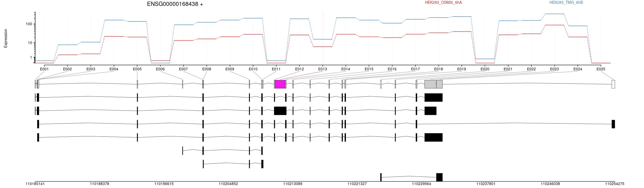The image size is (644, 188).
Task: Click exon label E012
Action: (299, 69)
